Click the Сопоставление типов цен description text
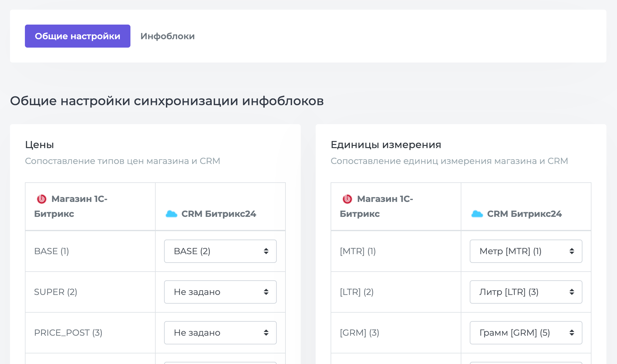The width and height of the screenshot is (617, 364). [123, 161]
